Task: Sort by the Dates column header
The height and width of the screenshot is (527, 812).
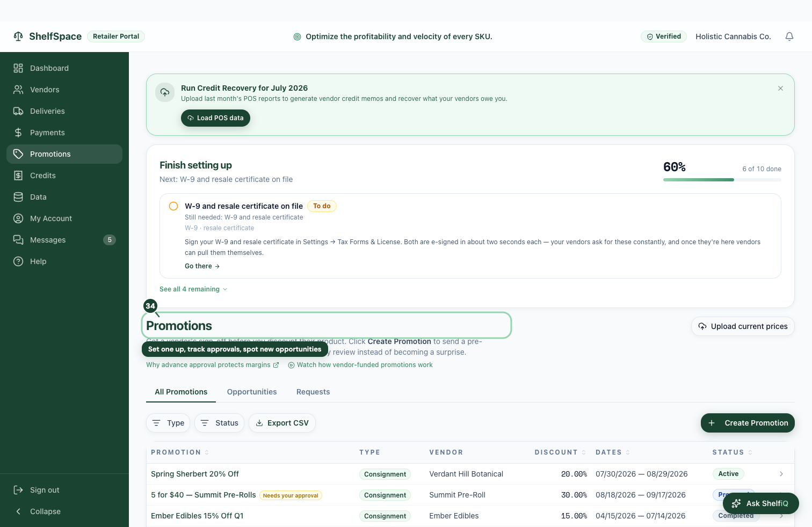Action: (x=613, y=452)
